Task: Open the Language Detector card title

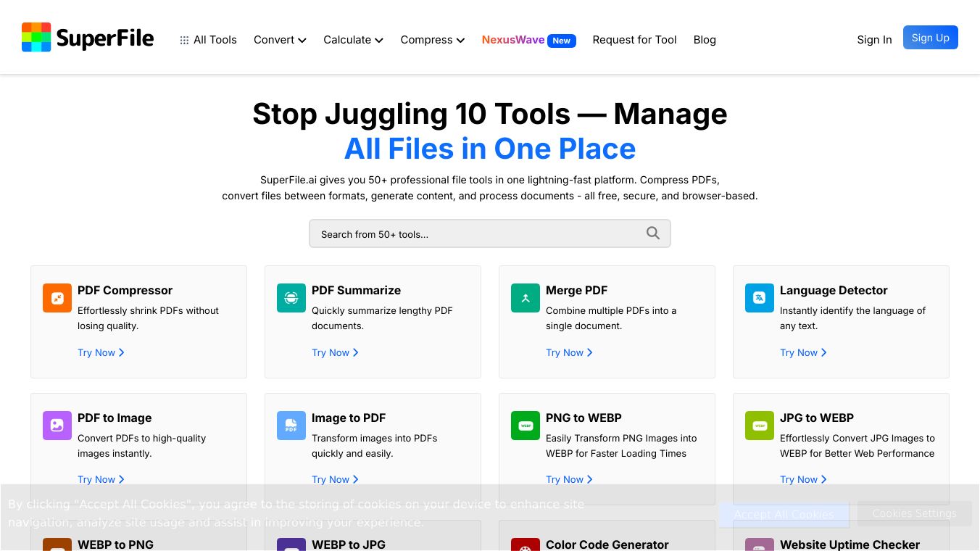Action: click(834, 290)
